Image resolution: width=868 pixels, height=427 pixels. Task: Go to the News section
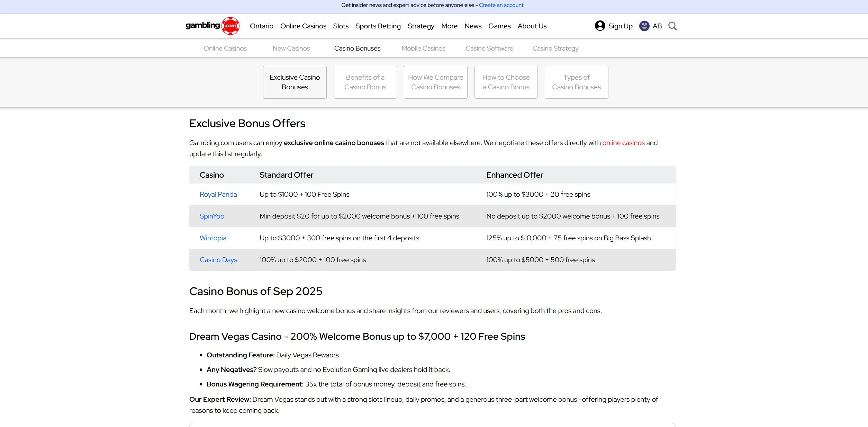[473, 26]
